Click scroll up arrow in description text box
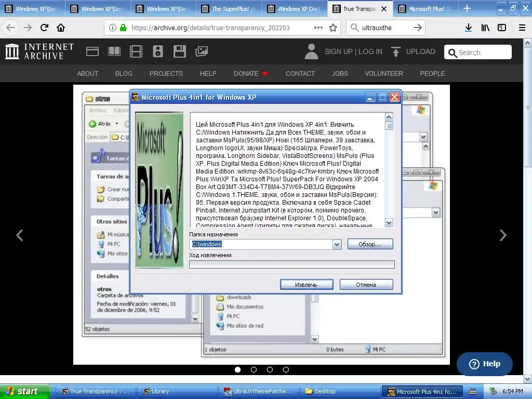Image resolution: width=532 pixels, height=399 pixels. 389,117
